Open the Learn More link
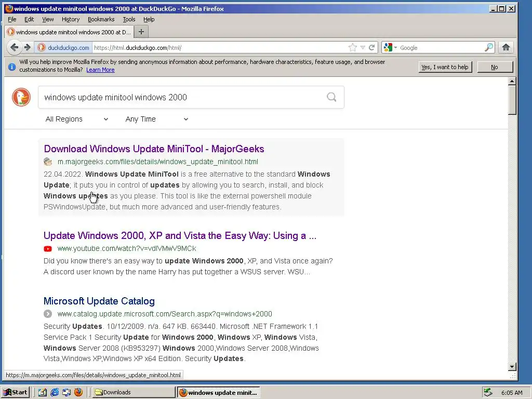 100,70
